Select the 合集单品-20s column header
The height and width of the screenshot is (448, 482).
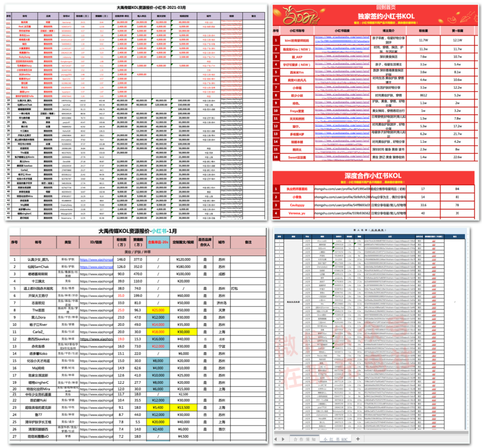158,242
